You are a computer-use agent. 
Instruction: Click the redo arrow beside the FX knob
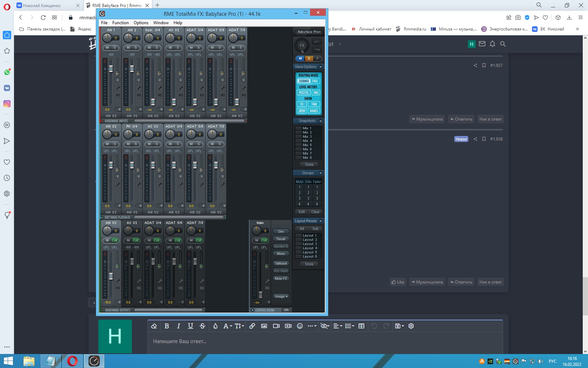tap(317, 50)
